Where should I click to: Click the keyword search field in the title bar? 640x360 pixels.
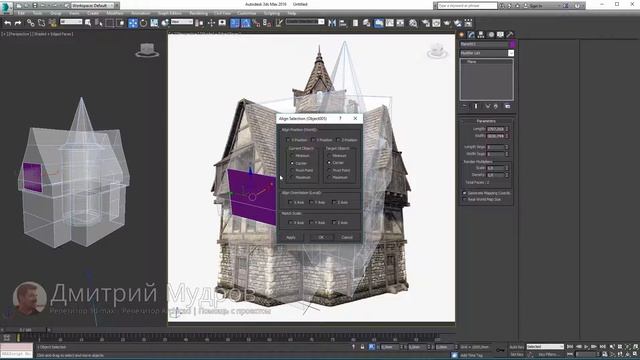pyautogui.click(x=468, y=6)
